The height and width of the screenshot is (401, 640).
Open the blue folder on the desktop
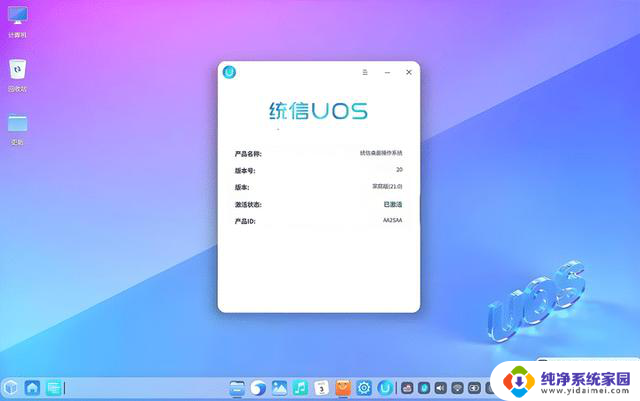click(x=18, y=123)
